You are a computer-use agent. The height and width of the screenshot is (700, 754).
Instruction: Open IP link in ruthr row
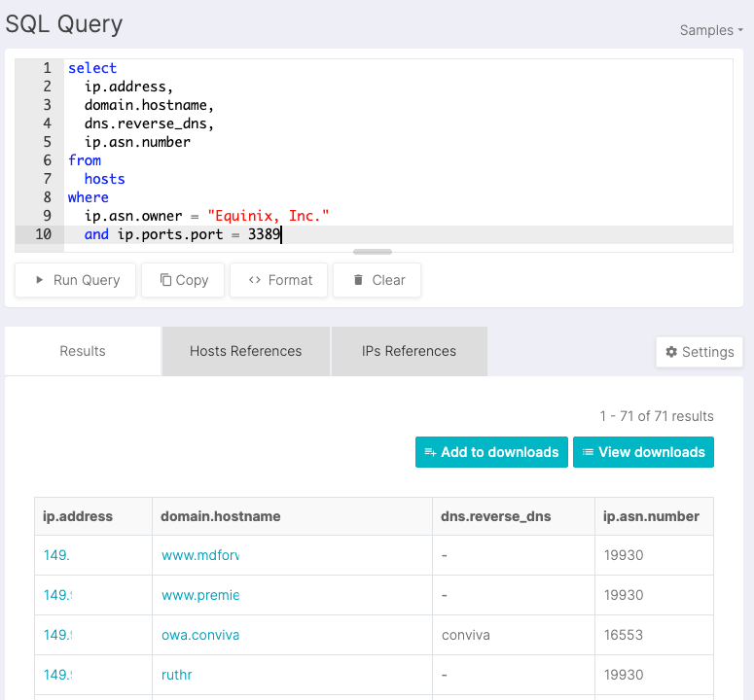[57, 675]
